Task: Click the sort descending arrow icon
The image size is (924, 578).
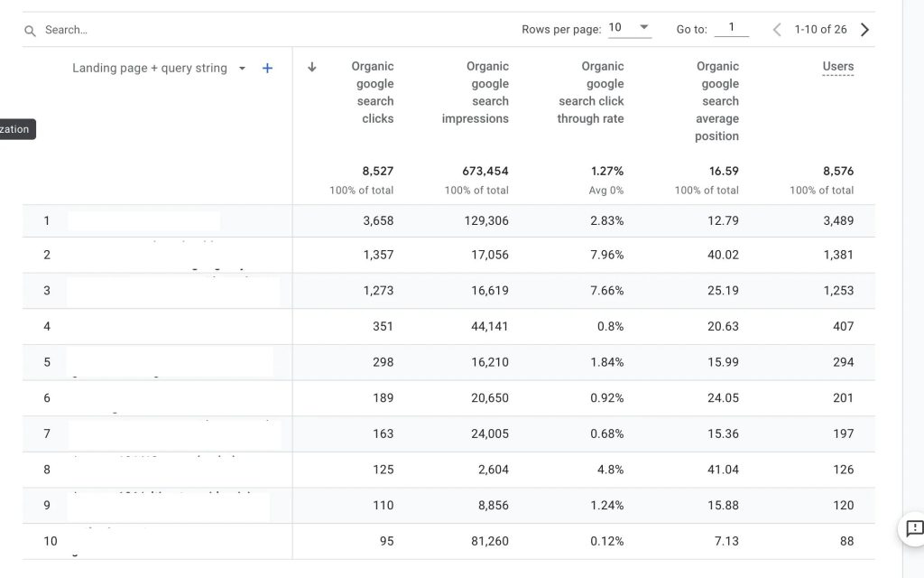Action: click(312, 67)
